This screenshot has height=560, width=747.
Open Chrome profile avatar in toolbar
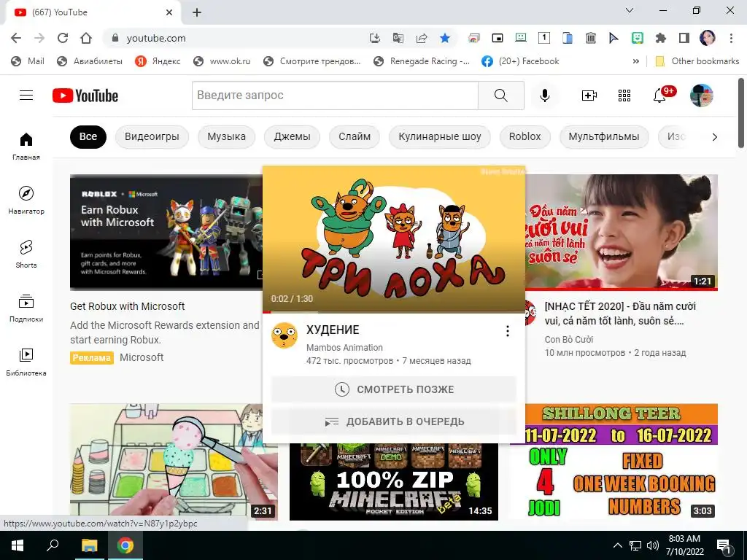pos(708,38)
